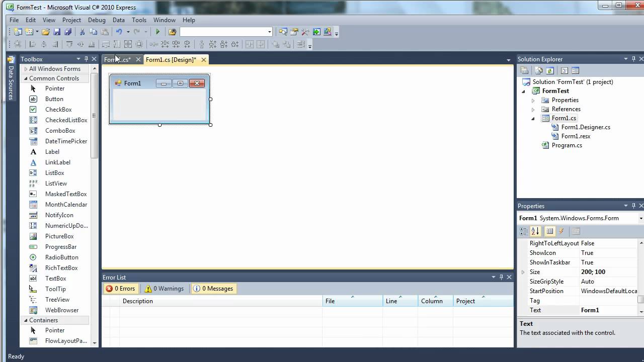Open the Debug menu
This screenshot has height=362, width=644.
pyautogui.click(x=97, y=20)
